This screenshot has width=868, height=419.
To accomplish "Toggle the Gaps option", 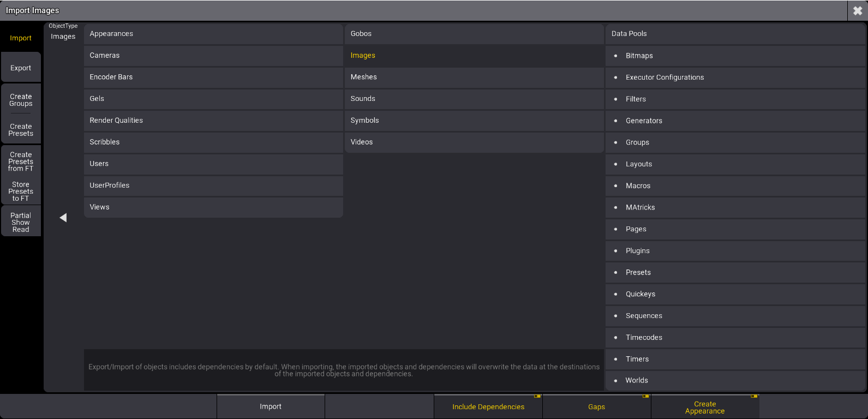I will tap(596, 407).
